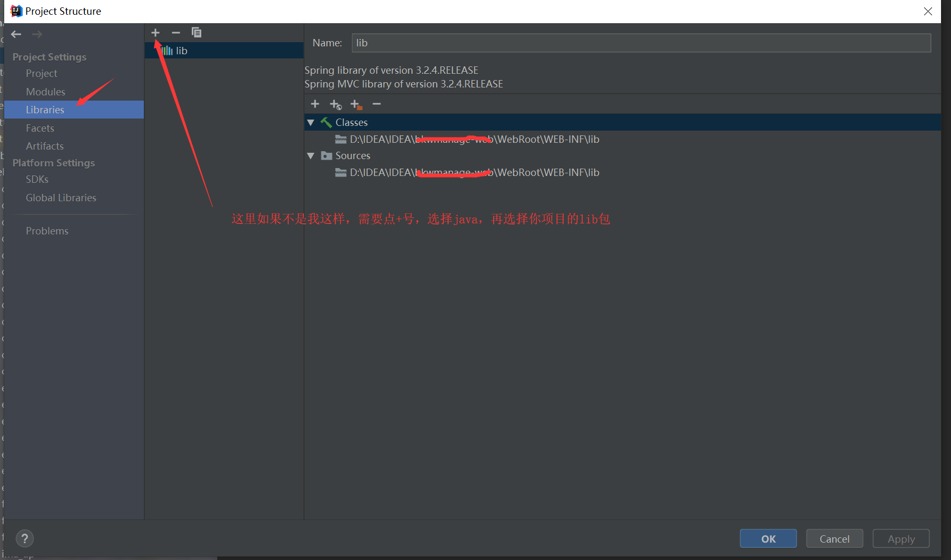
Task: Remove the selected library
Action: pos(176,33)
